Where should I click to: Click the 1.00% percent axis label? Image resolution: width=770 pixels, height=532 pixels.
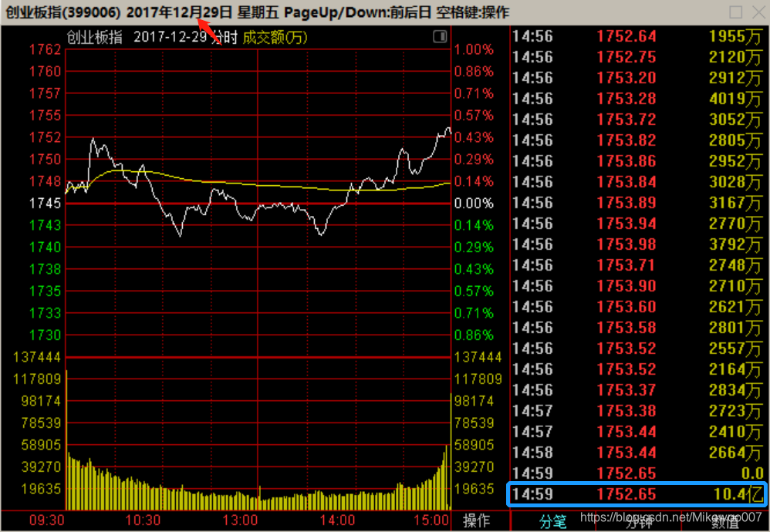(474, 49)
